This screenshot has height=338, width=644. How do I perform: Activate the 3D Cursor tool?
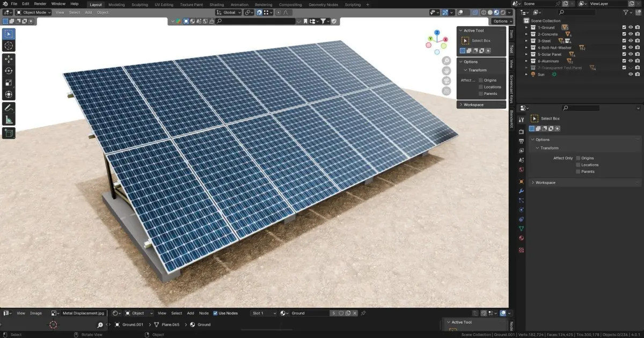(x=9, y=46)
